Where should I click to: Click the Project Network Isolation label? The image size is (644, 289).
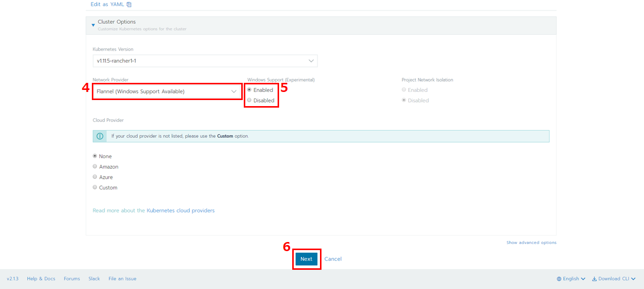[x=427, y=80]
